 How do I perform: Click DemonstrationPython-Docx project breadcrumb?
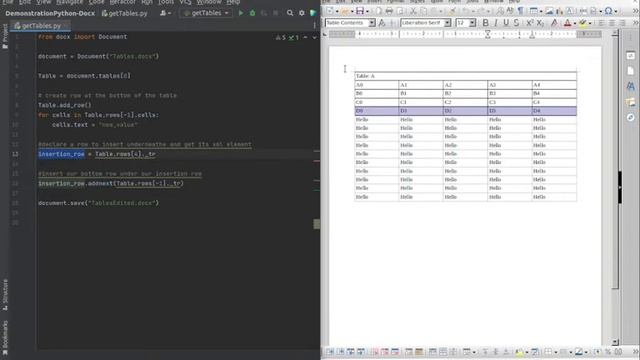click(x=50, y=13)
